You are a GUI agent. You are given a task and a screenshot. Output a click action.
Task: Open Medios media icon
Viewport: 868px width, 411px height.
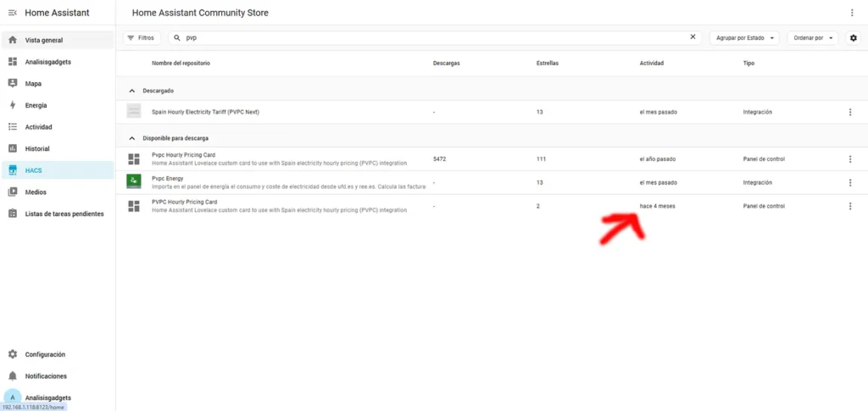click(x=13, y=192)
